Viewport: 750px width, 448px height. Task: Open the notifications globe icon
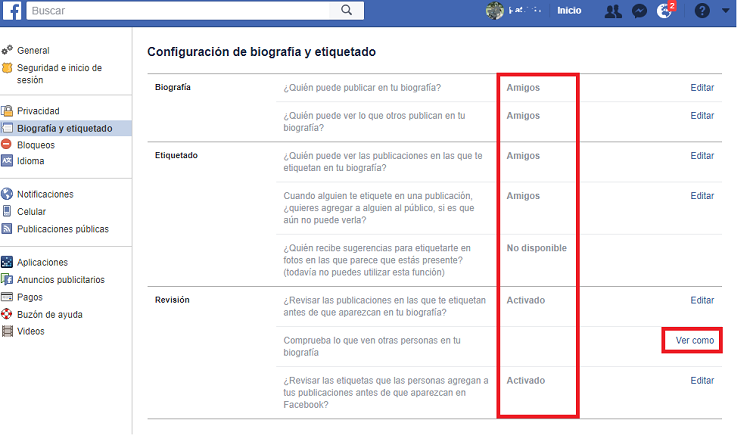[664, 11]
